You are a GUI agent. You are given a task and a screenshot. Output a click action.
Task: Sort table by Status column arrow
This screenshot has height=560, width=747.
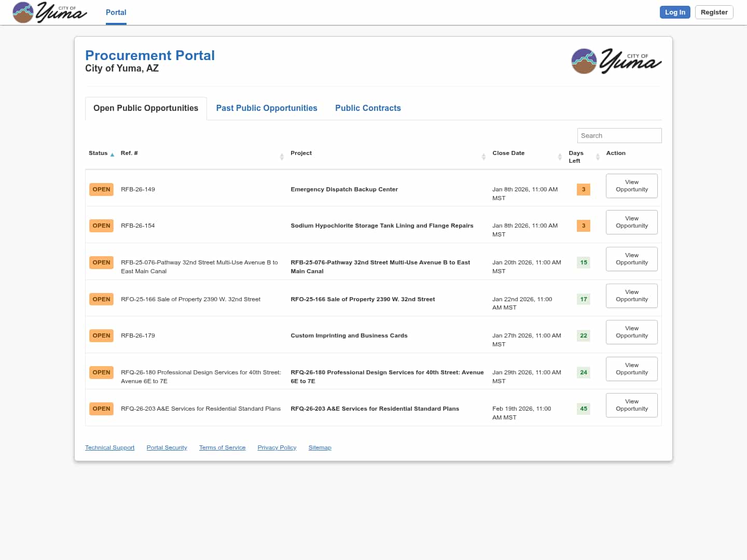coord(112,155)
